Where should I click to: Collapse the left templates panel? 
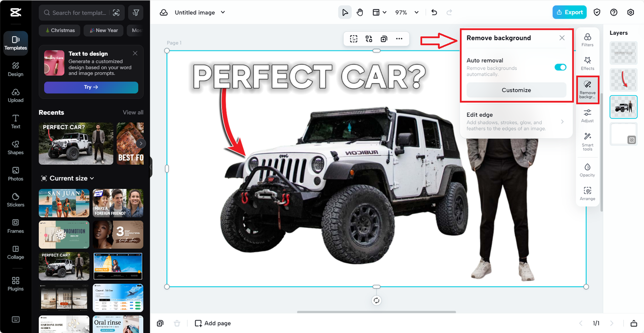(150, 167)
